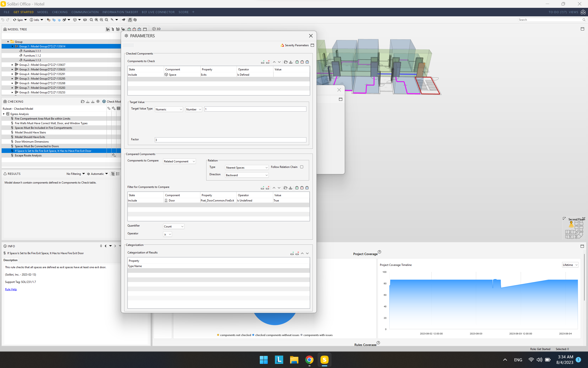Click the Redo arrow in the toolbar
Viewport: 588px width, 368px height.
click(8, 20)
